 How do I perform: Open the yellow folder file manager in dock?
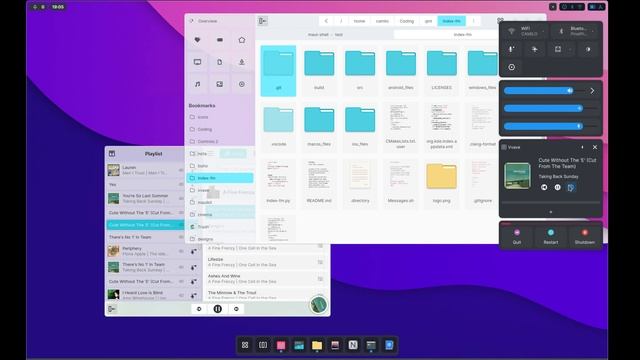[x=317, y=345]
